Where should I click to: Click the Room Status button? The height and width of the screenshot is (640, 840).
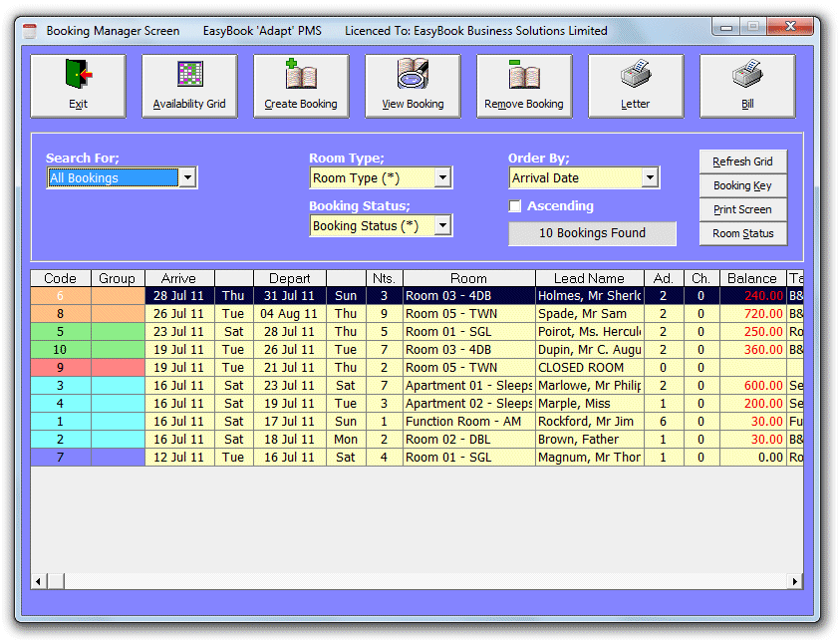pos(742,234)
